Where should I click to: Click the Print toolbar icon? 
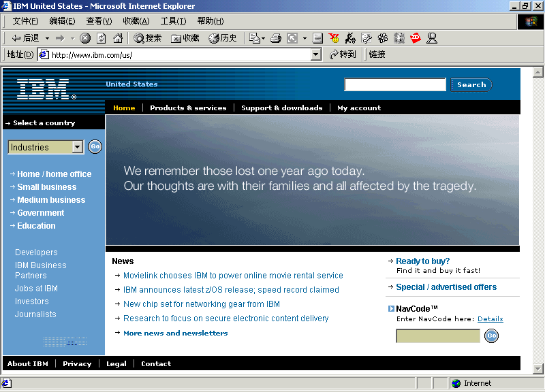(x=276, y=38)
